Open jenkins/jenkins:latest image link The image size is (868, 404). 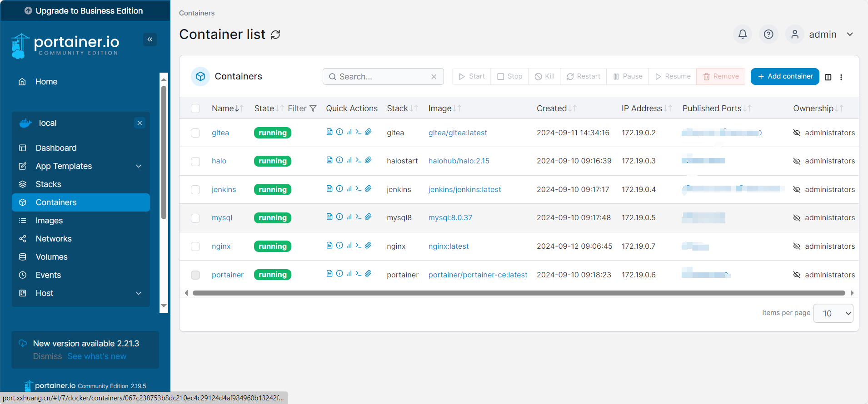(464, 190)
